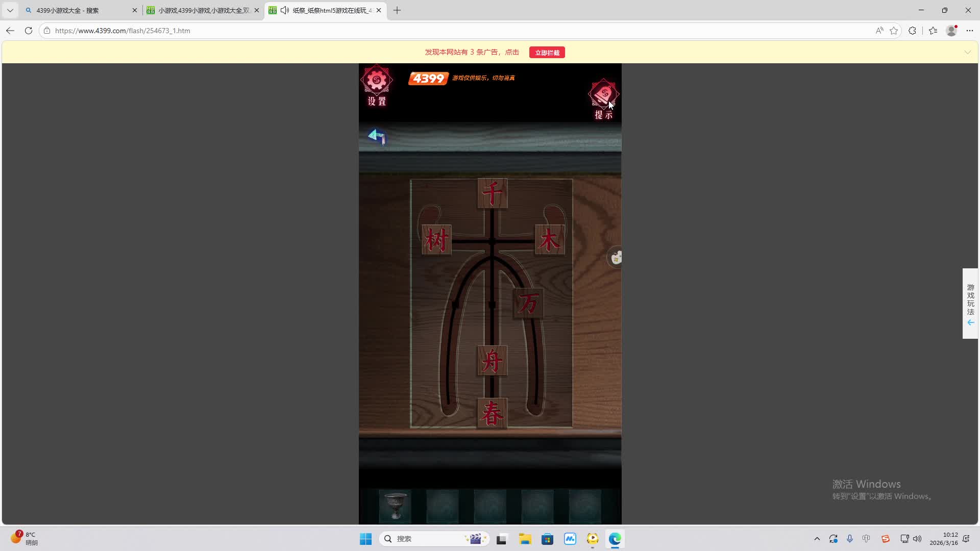Click the floating mascot icon at the right edge of the game
This screenshot has height=551, width=980.
coord(616,258)
